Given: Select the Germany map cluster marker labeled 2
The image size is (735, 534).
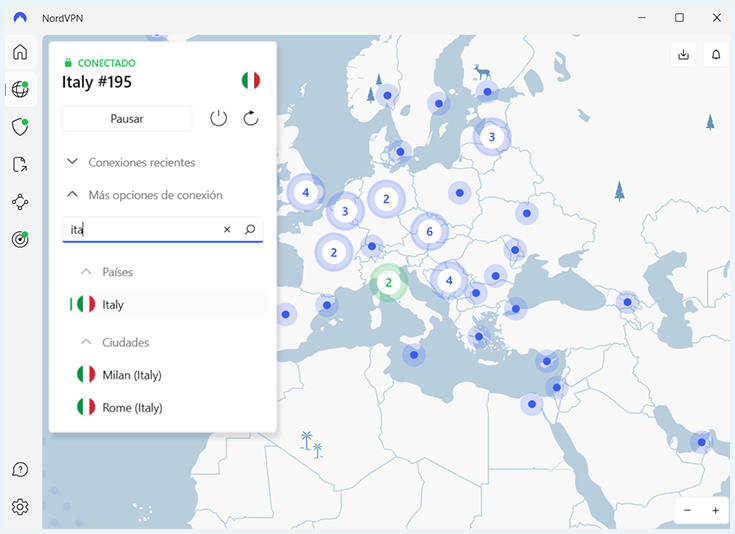Looking at the screenshot, I should [386, 199].
